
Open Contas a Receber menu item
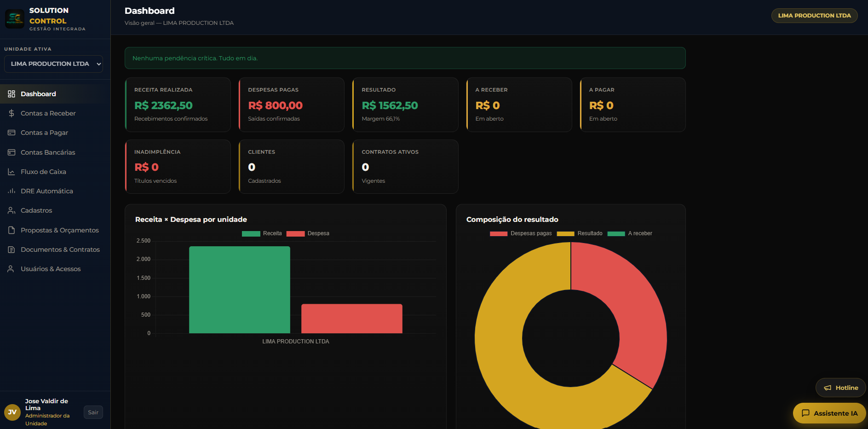(55, 113)
